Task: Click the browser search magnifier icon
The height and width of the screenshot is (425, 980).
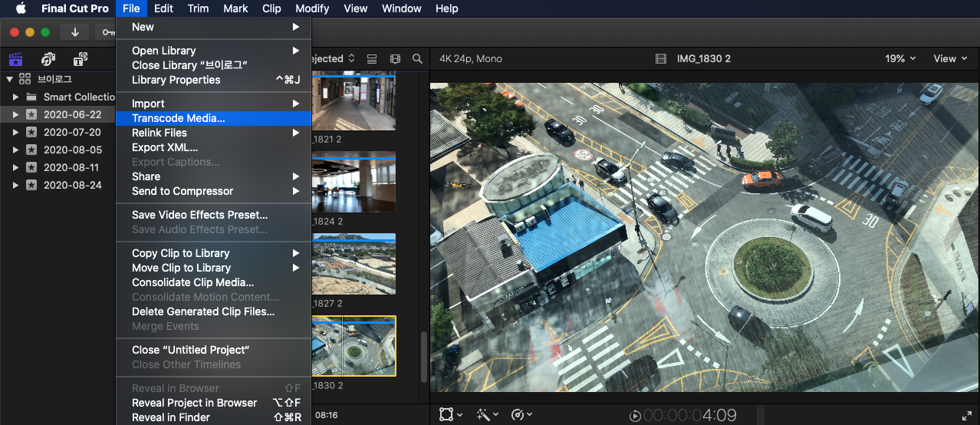Action: [x=417, y=58]
